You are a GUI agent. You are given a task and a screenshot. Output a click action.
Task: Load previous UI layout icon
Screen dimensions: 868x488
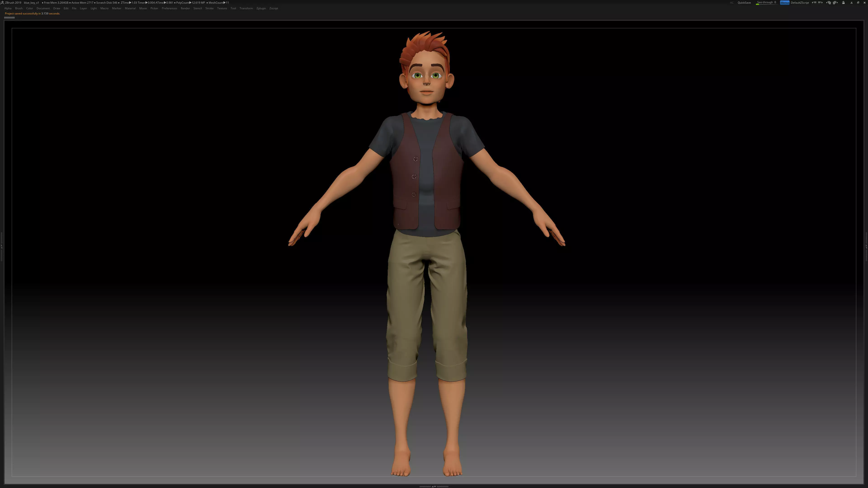tap(829, 3)
